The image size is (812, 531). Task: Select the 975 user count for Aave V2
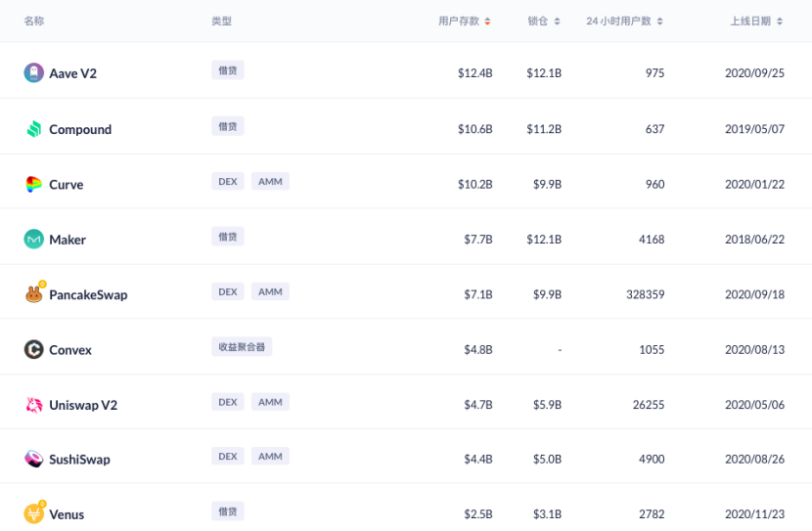(654, 73)
